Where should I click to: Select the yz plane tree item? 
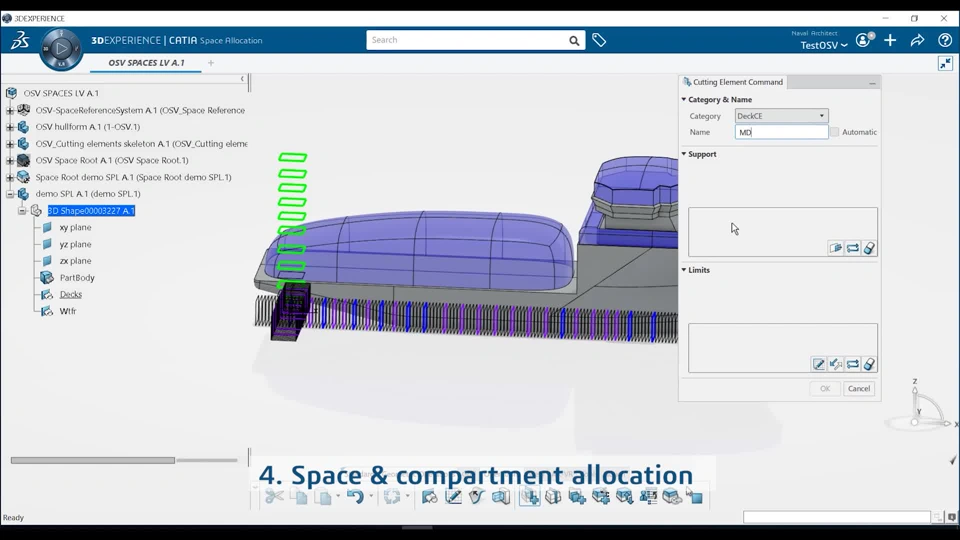tap(75, 244)
